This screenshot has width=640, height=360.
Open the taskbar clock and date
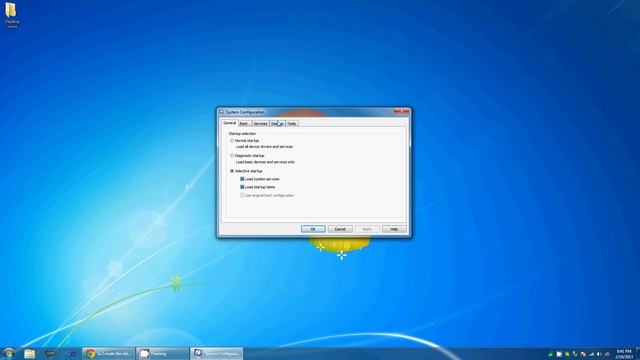(624, 354)
